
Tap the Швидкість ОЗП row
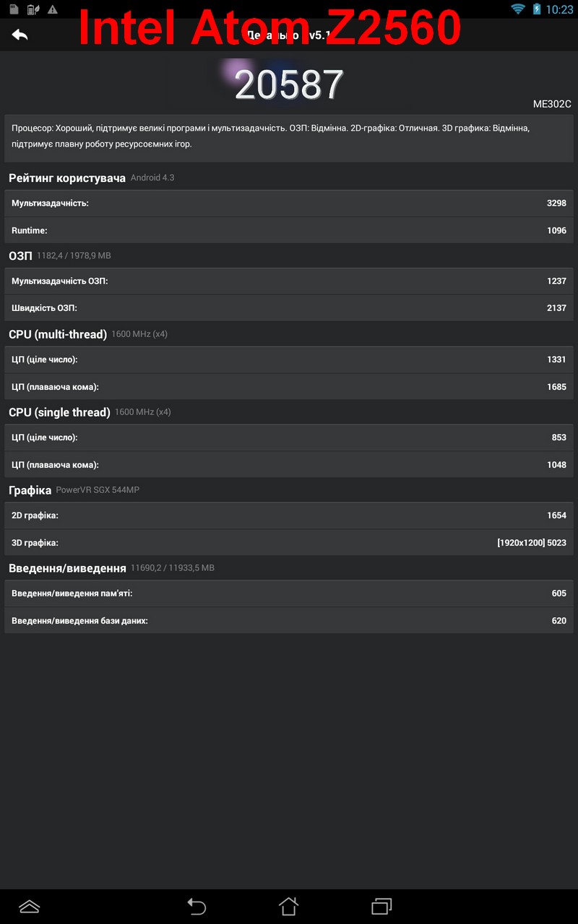[x=289, y=308]
